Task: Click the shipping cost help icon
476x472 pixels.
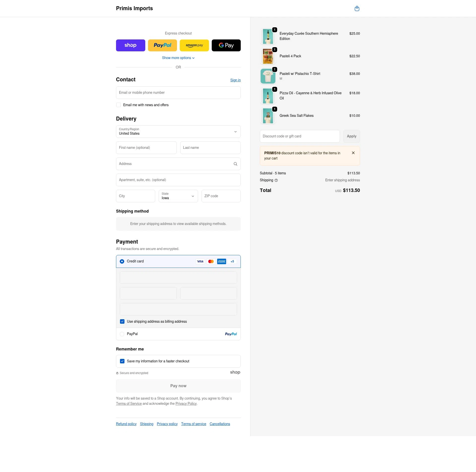Action: click(x=276, y=180)
